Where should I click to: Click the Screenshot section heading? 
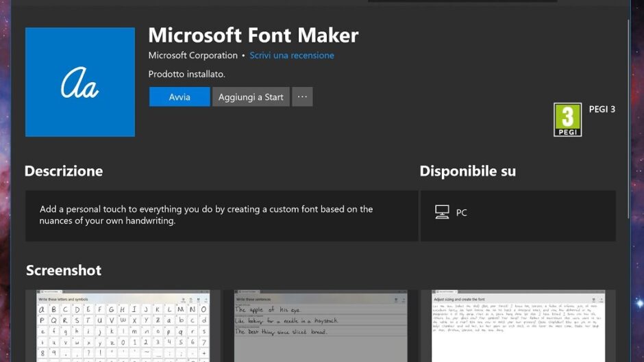[x=64, y=270]
